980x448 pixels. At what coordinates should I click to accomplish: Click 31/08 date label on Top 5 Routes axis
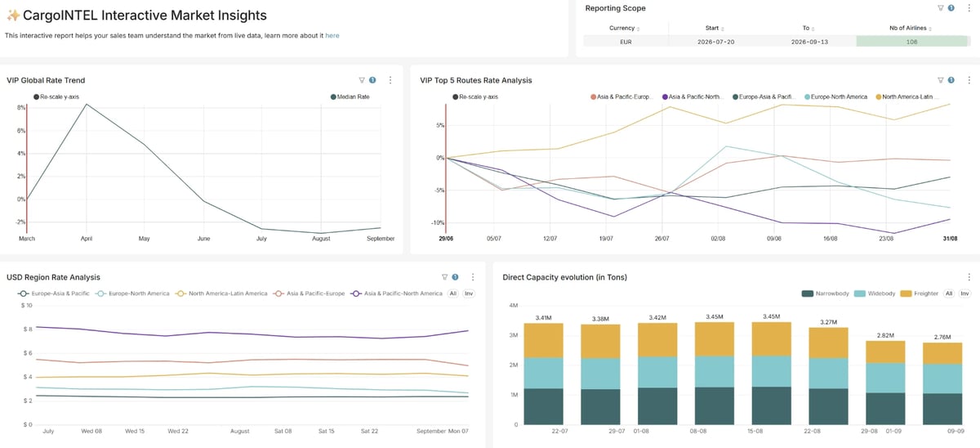tap(950, 239)
